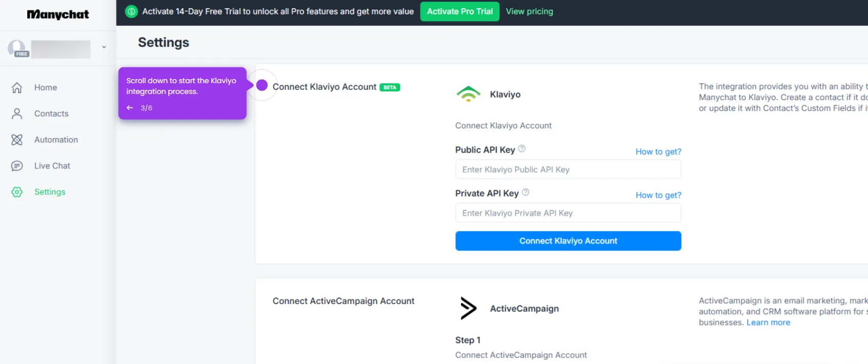Go to Automation menu item
Screen dimensions: 868x364
click(56, 140)
